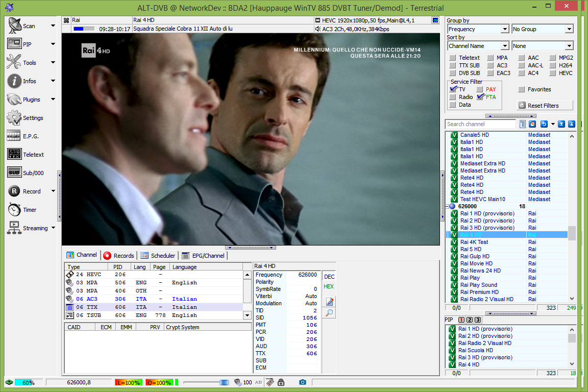Viewport: 588px width, 392px height.
Task: Open the Teletext icon
Action: point(14,154)
